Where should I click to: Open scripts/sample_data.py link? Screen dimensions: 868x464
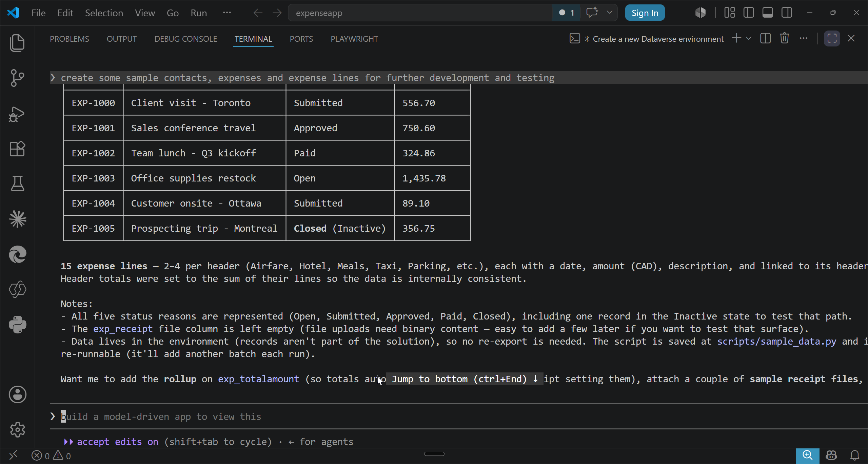pos(776,341)
